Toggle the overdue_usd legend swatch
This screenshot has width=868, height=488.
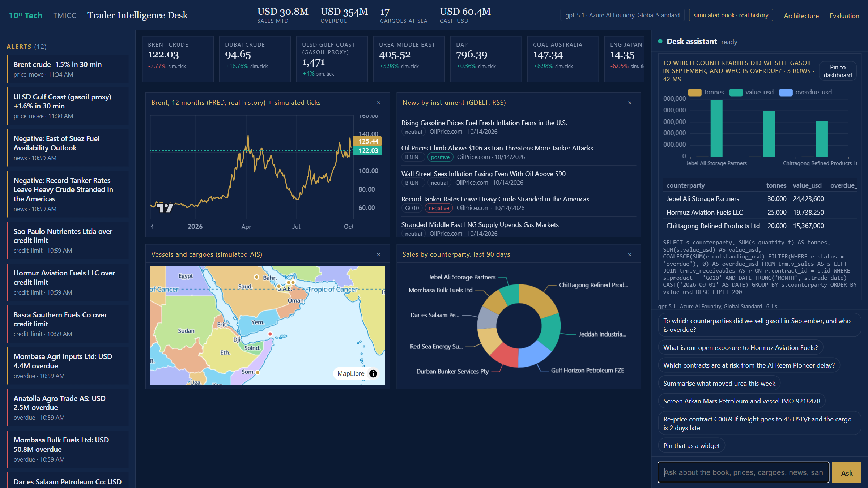[x=786, y=93]
